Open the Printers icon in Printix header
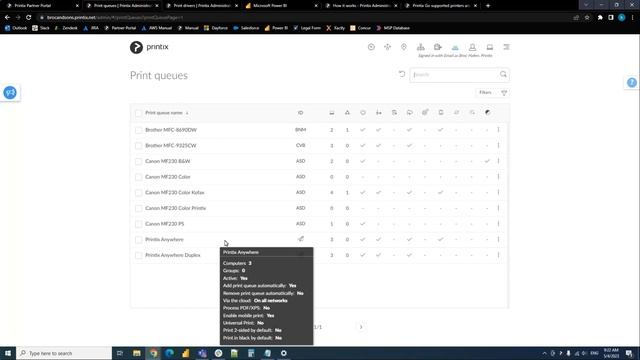Screen dimensions: 640x360 click(x=438, y=47)
